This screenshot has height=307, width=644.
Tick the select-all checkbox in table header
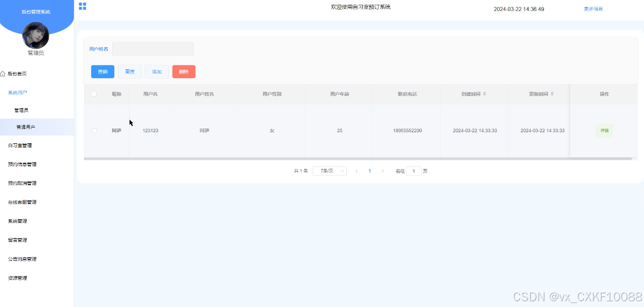pyautogui.click(x=94, y=94)
